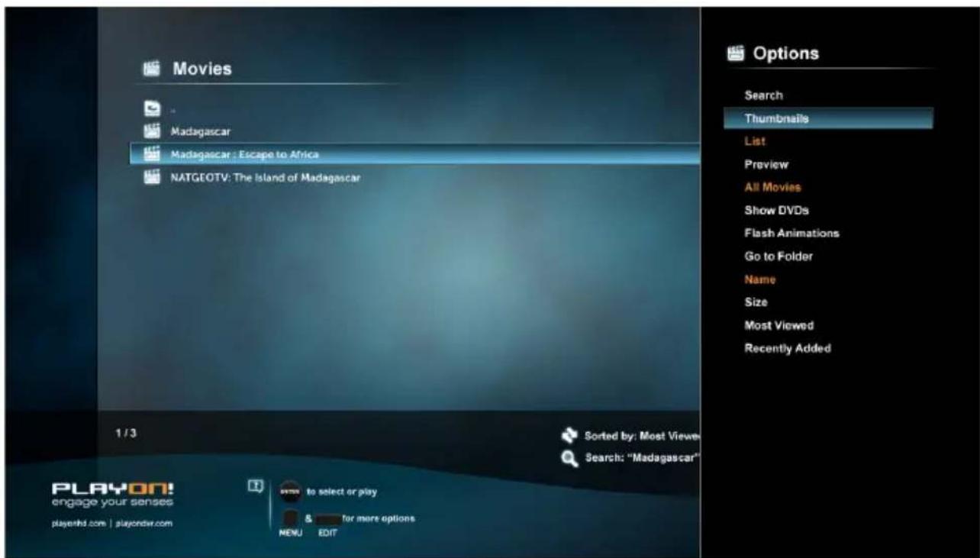Click the clapperboard icon beside the Movies title
The image size is (980, 558).
[x=151, y=69]
